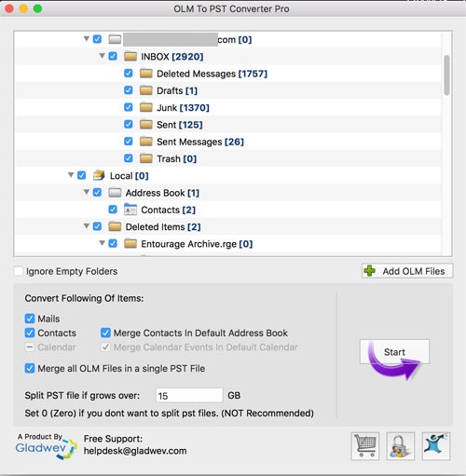Screen dimensions: 466x476
Task: Uncheck the Local tree checkbox
Action: click(x=82, y=175)
